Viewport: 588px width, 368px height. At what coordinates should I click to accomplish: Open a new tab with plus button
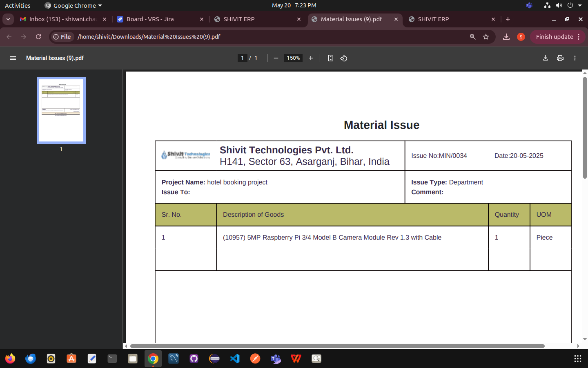[508, 19]
